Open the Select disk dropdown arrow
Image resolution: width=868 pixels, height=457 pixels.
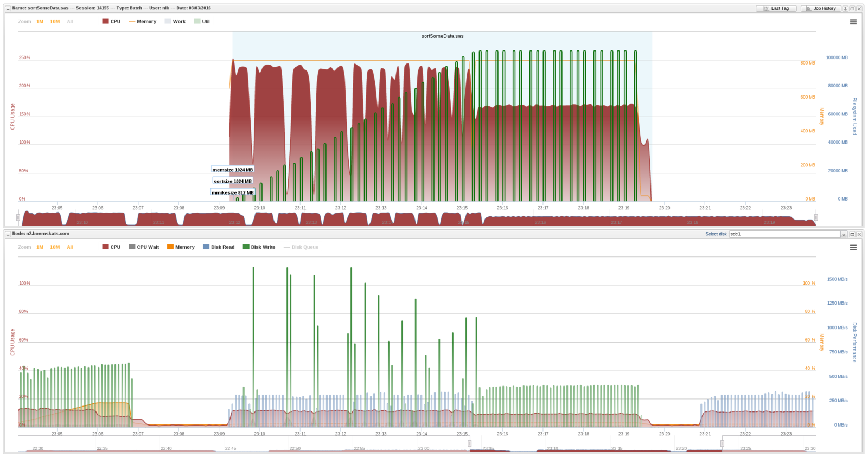coord(844,234)
